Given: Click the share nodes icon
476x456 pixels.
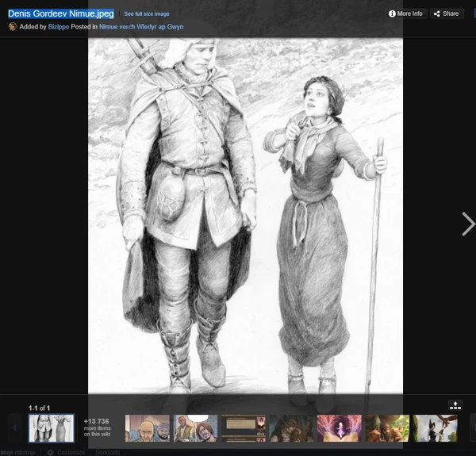Looking at the screenshot, I should click(x=437, y=13).
